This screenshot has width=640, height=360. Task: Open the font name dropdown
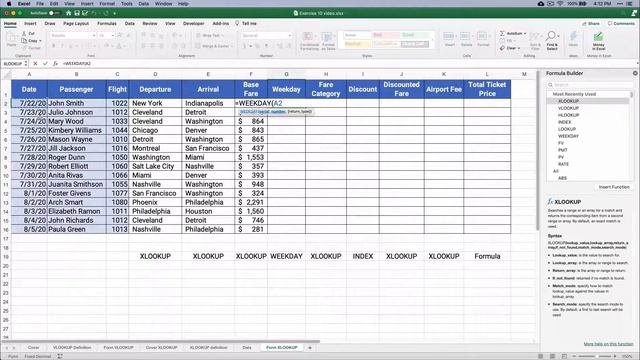pyautogui.click(x=93, y=36)
